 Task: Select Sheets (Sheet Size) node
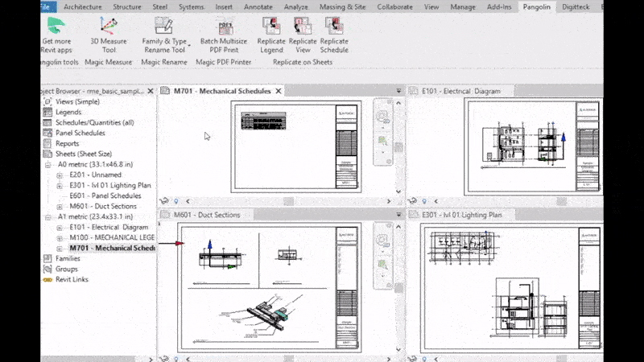click(x=84, y=154)
